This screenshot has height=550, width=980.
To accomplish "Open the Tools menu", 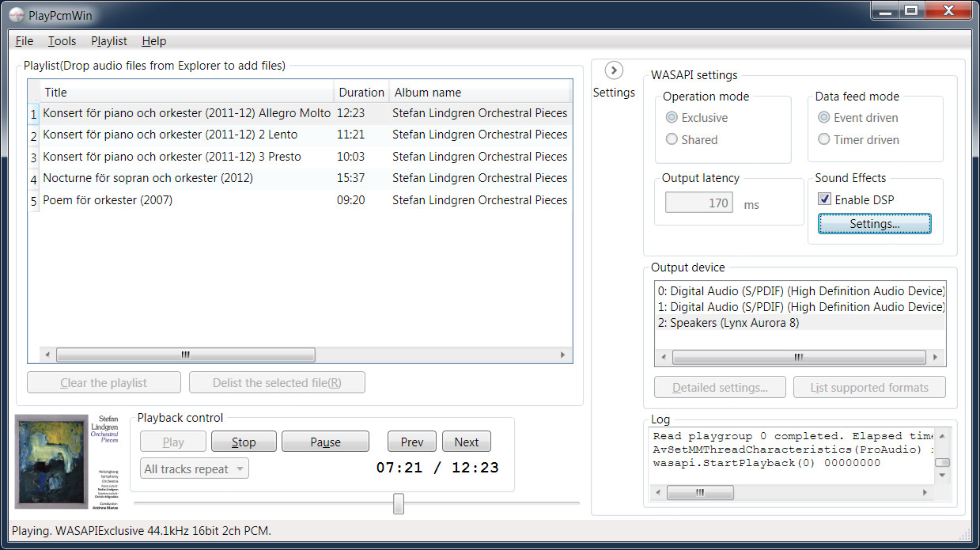I will 62,41.
